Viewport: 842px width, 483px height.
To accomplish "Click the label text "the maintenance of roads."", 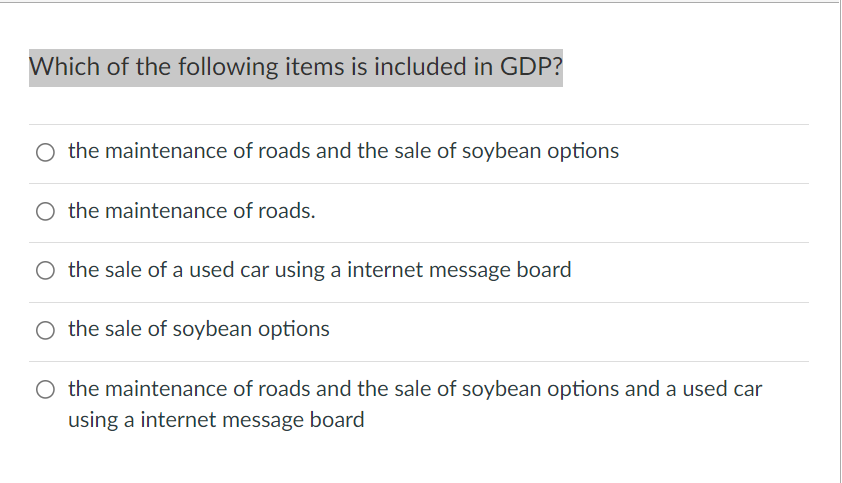I will pyautogui.click(x=192, y=211).
